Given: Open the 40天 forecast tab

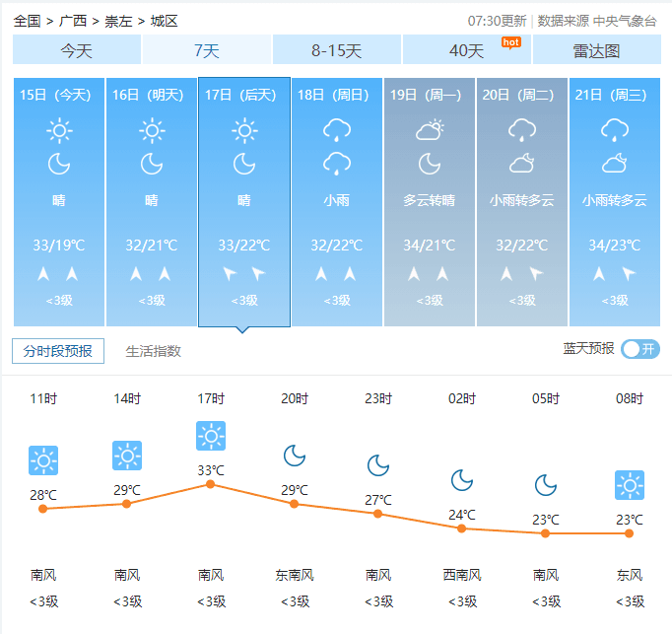Looking at the screenshot, I should [x=467, y=49].
